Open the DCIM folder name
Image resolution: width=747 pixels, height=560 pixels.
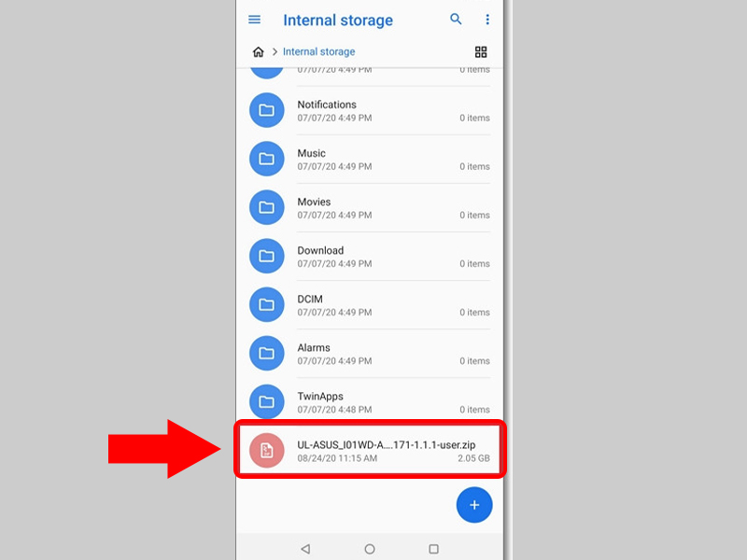310,299
